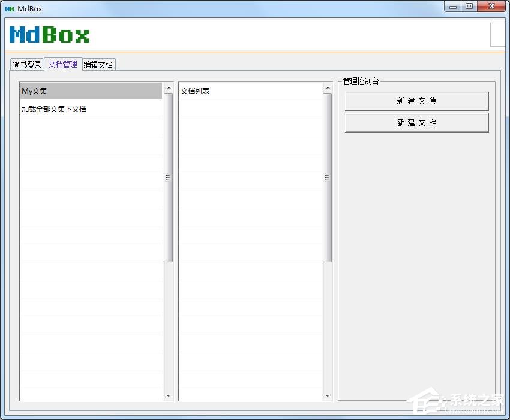Image resolution: width=510 pixels, height=420 pixels.
Task: Select the My文集 list row
Action: pos(91,91)
